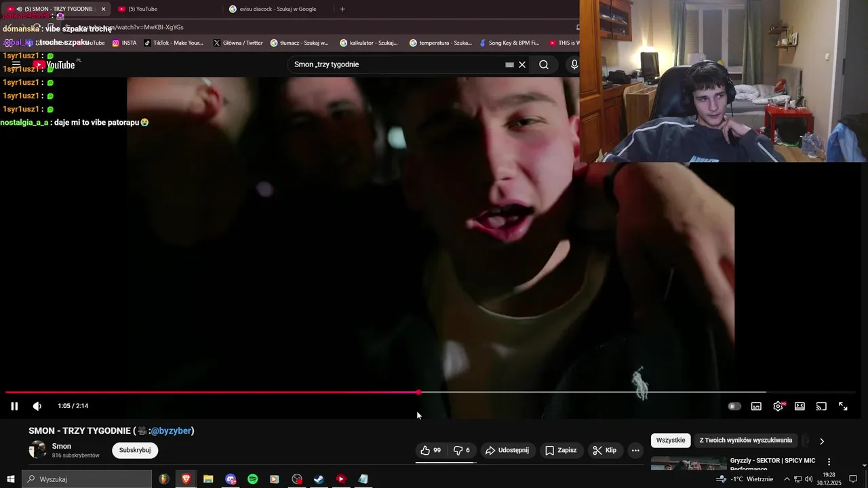Open a new browser tab
Image resolution: width=868 pixels, height=488 pixels.
tap(342, 9)
